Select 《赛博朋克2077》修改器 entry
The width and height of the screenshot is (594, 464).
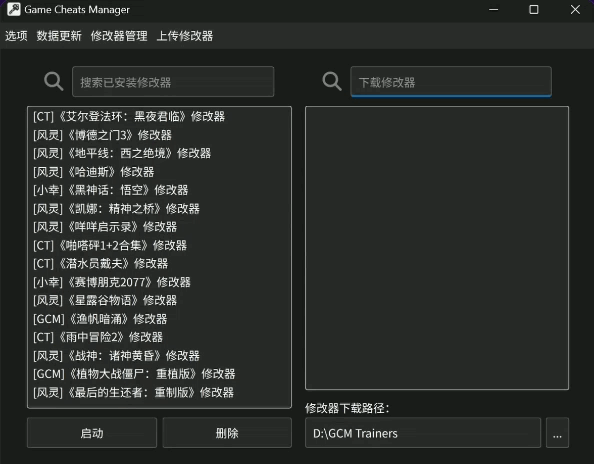click(x=159, y=282)
